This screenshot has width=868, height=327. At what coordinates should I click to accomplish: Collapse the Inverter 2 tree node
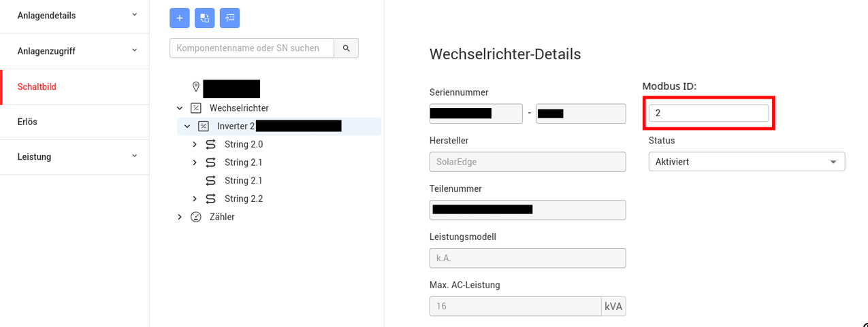[187, 126]
